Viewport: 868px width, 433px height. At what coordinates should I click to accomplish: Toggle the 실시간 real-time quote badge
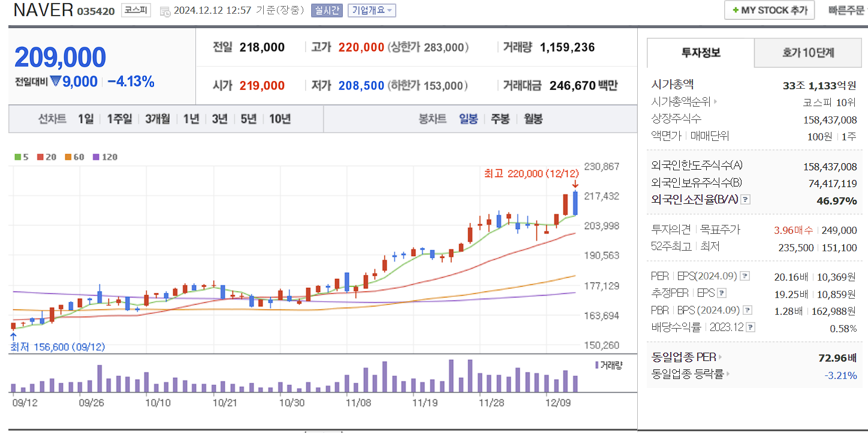[x=325, y=10]
